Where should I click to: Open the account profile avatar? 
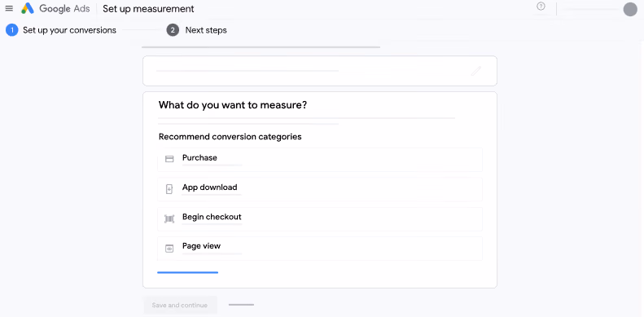630,9
